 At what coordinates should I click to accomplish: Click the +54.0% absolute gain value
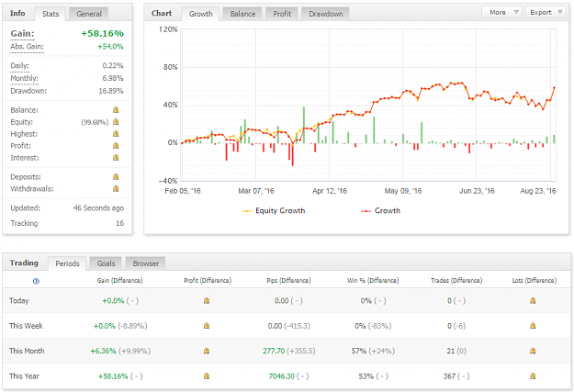point(110,47)
